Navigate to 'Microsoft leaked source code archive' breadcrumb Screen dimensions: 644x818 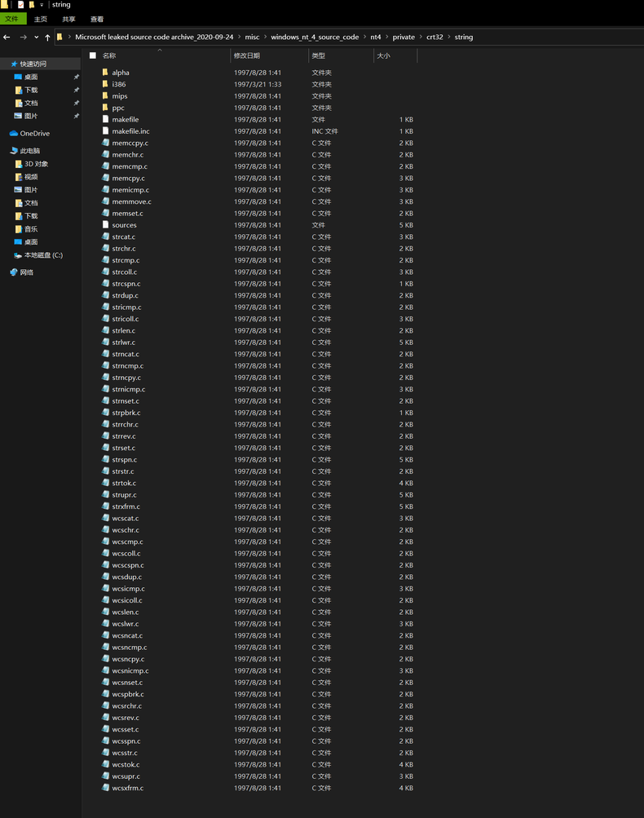(x=154, y=37)
